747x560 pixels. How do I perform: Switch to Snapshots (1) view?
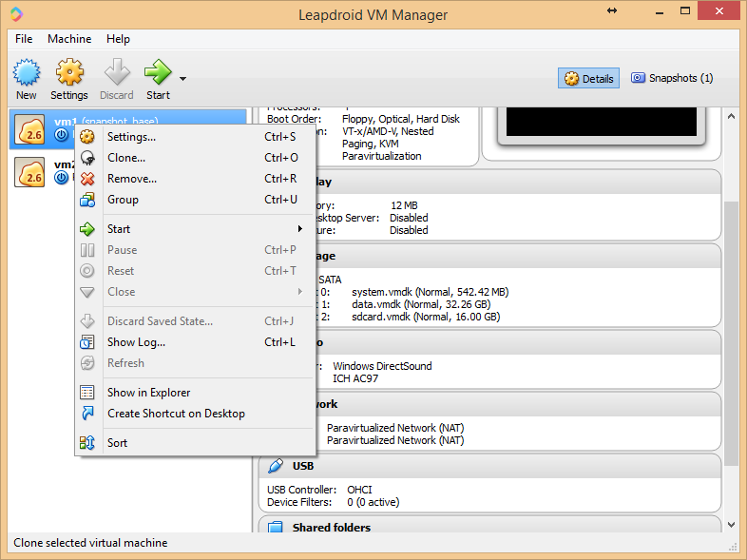[x=672, y=78]
